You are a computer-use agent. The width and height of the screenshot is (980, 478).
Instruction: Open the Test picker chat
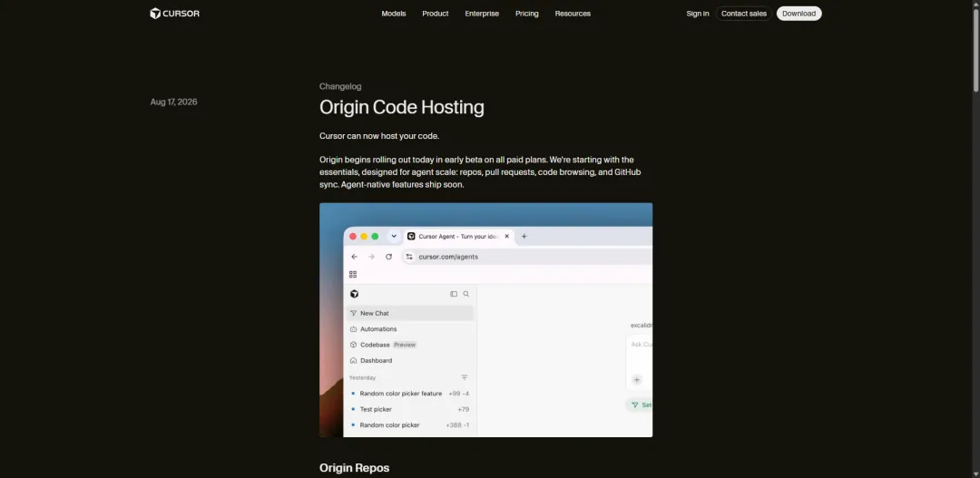(x=410, y=409)
